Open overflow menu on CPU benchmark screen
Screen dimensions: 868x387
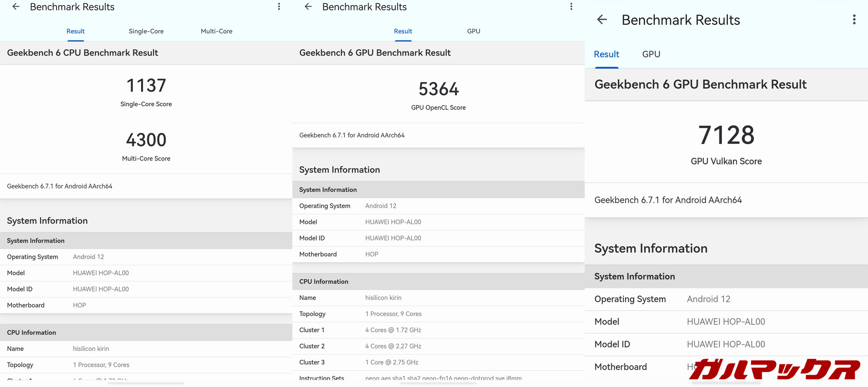click(x=279, y=7)
